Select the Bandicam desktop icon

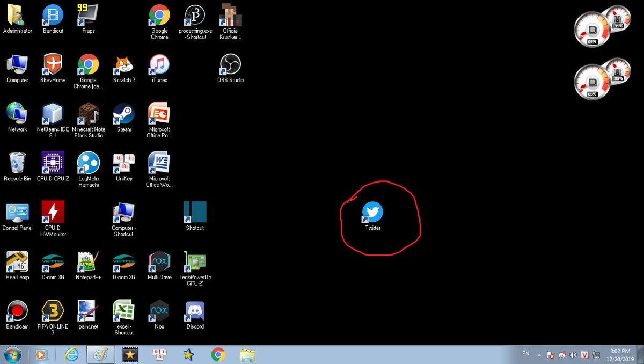17,315
